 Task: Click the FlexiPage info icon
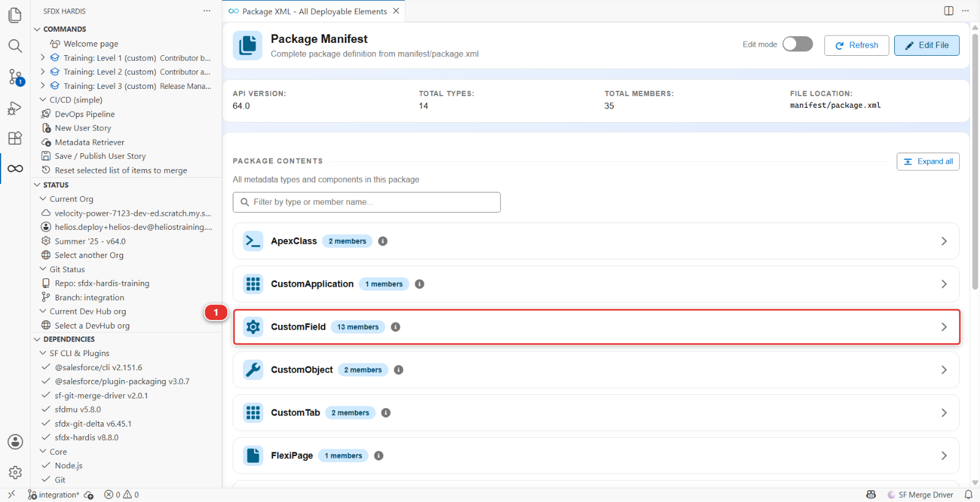coord(379,456)
